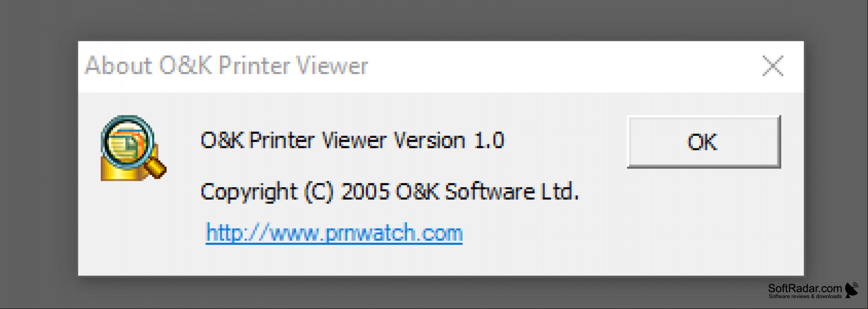The image size is (868, 309).
Task: Click the 'O&K Software Ltd.' company name
Action: (x=487, y=191)
